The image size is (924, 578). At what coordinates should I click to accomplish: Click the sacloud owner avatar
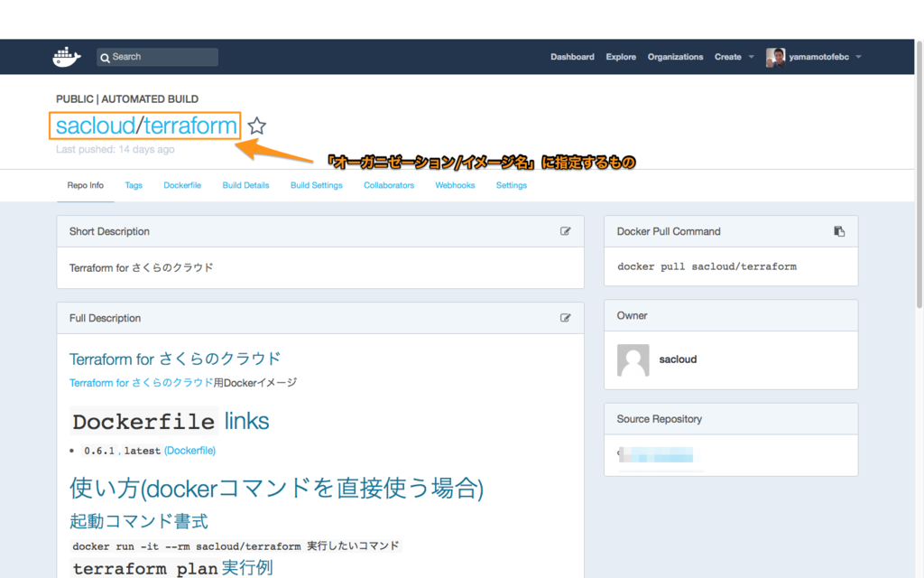pyautogui.click(x=633, y=359)
